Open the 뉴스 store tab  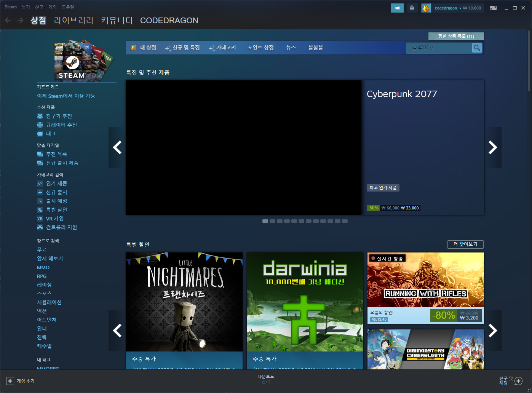291,48
